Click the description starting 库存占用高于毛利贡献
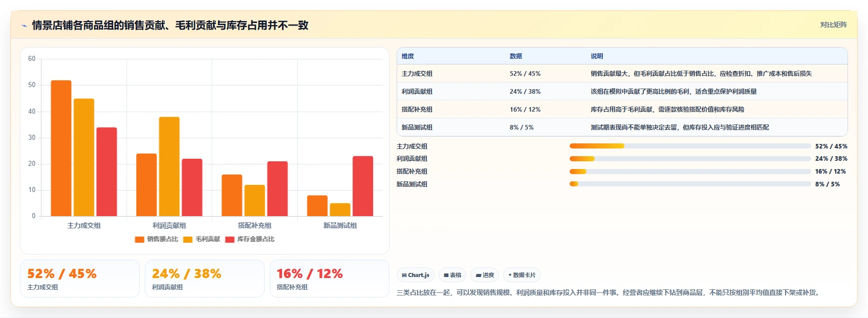This screenshot has width=868, height=318. pos(667,110)
